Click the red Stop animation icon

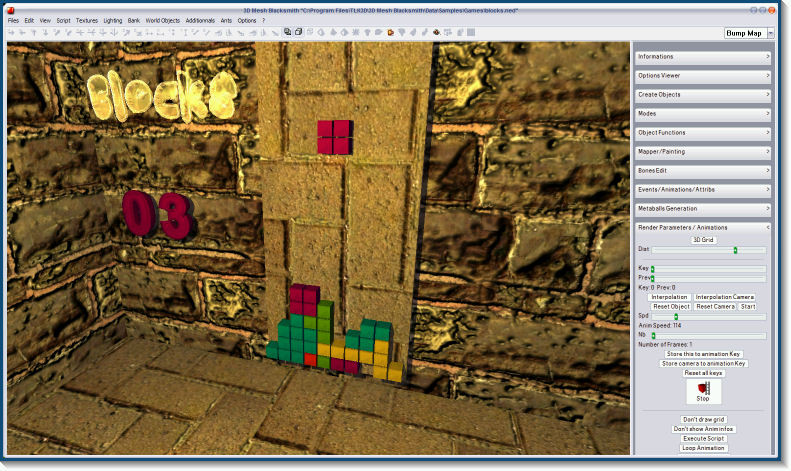(x=703, y=391)
